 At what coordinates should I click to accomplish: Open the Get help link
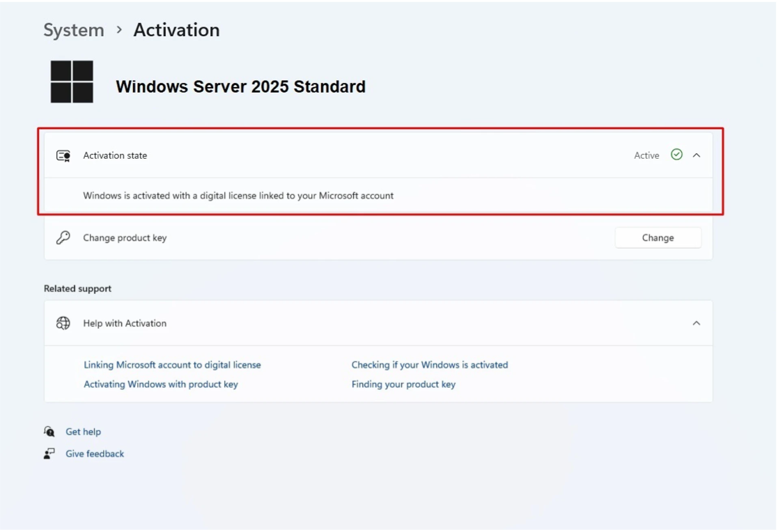click(x=84, y=432)
